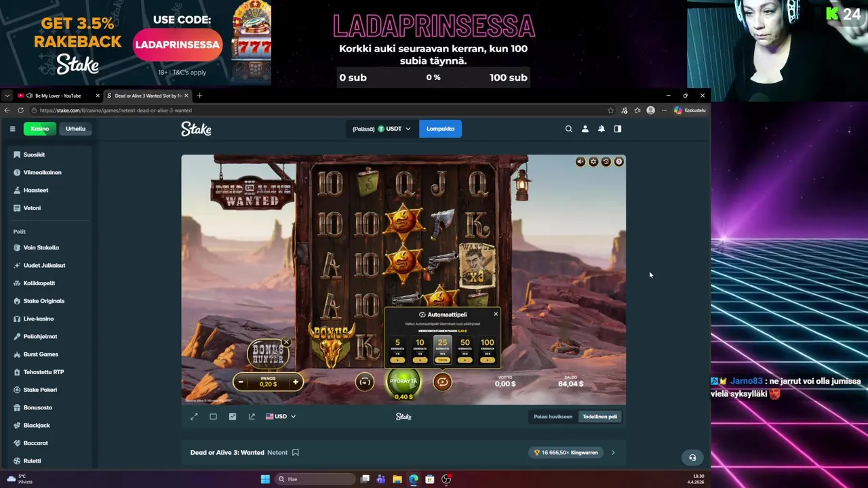Switch to Todellinen peli mode

click(x=599, y=417)
